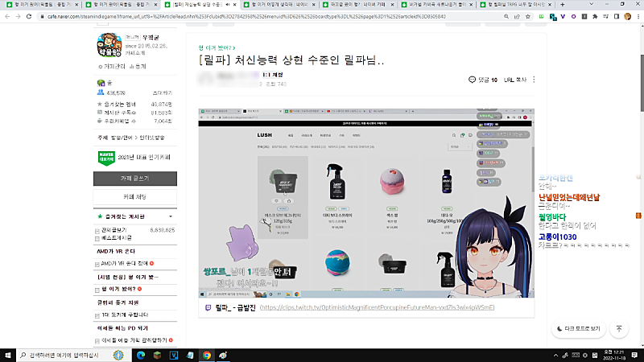The height and width of the screenshot is (362, 644).
Task: Close the first browser tab
Action: [x=76, y=5]
